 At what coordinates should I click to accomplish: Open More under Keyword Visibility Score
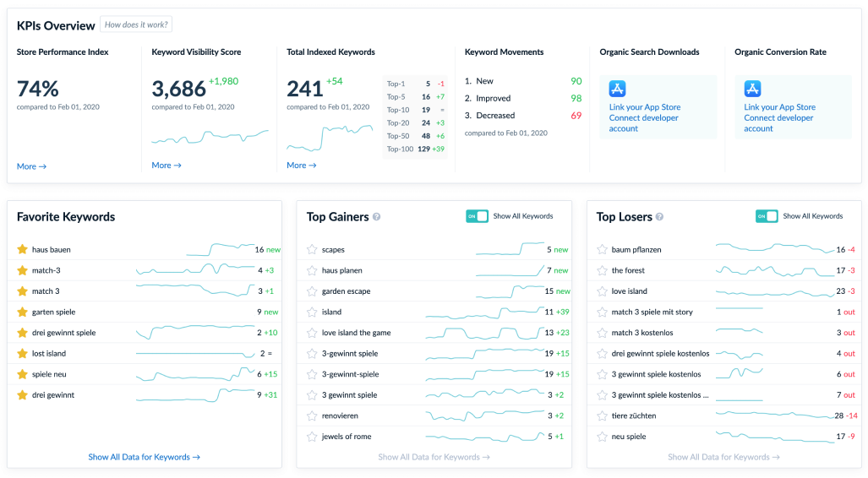tap(167, 166)
